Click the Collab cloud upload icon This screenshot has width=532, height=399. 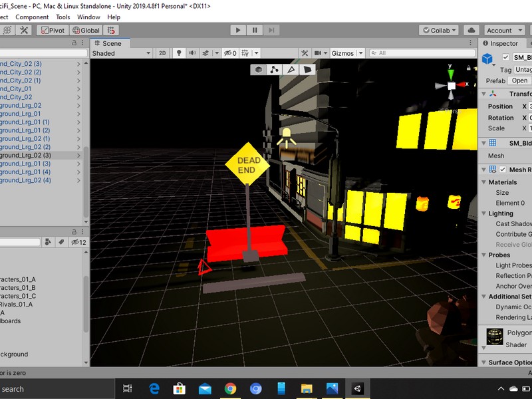[470, 29]
